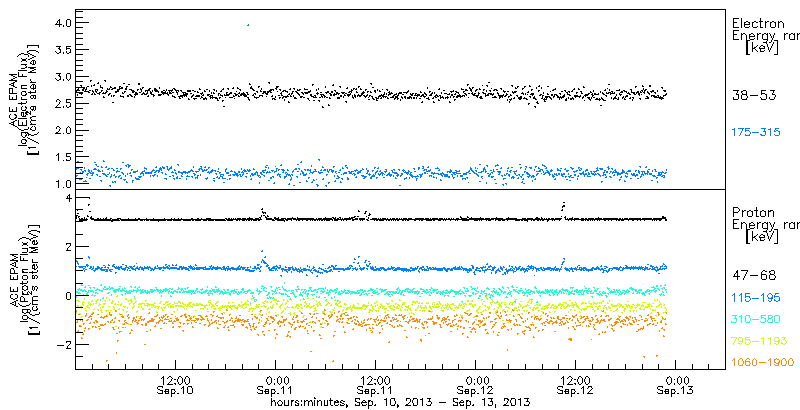Click the 12:00 Sep.10 time axis label

pos(175,385)
